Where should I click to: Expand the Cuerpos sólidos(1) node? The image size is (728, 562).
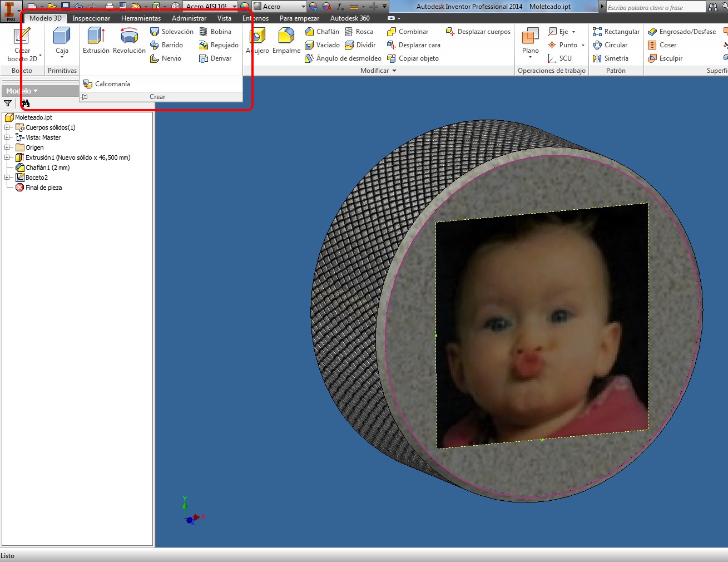pyautogui.click(x=7, y=127)
